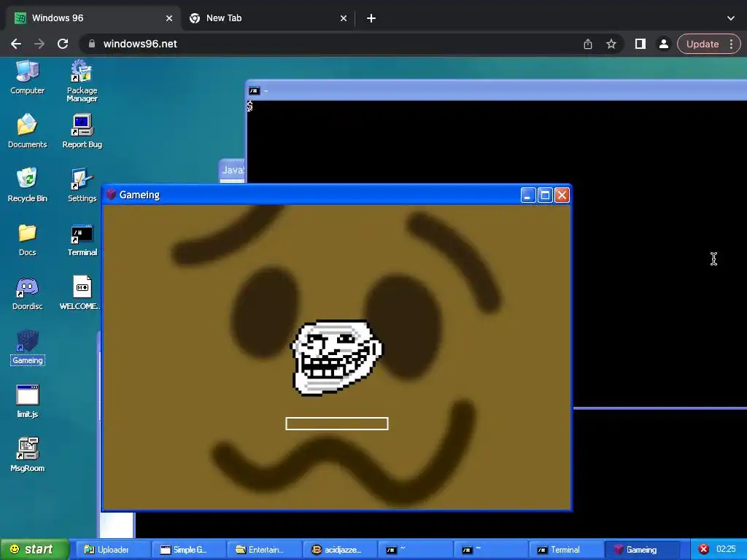Viewport: 747px width, 560px height.
Task: Open the Computer desktop icon
Action: coord(27,77)
